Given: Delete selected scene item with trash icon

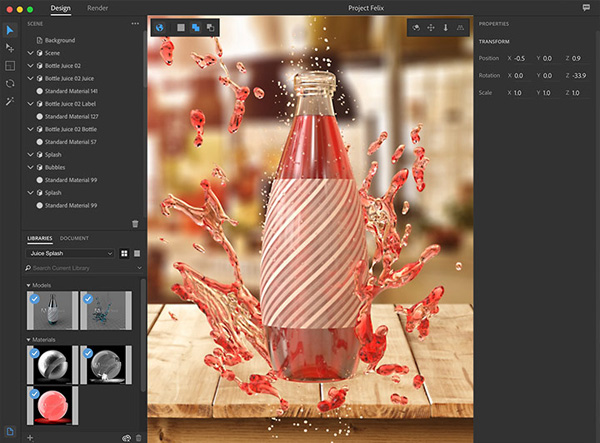Looking at the screenshot, I should 135,223.
